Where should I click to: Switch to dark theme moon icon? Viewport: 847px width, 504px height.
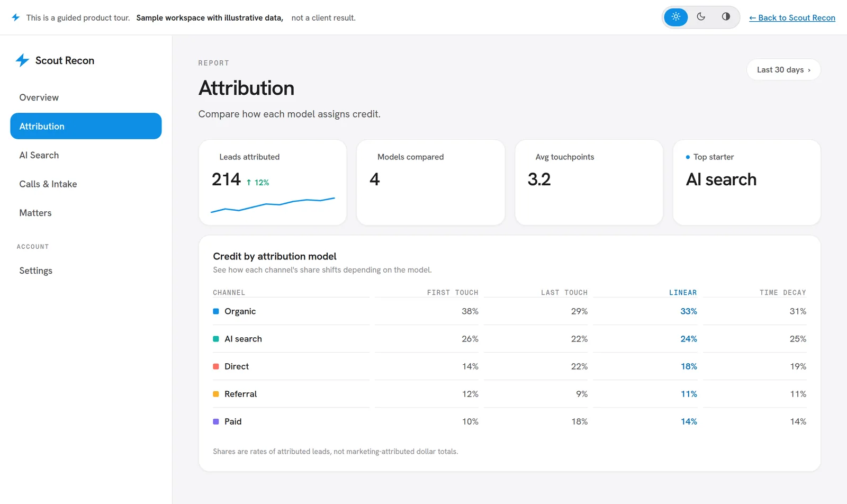(x=701, y=17)
